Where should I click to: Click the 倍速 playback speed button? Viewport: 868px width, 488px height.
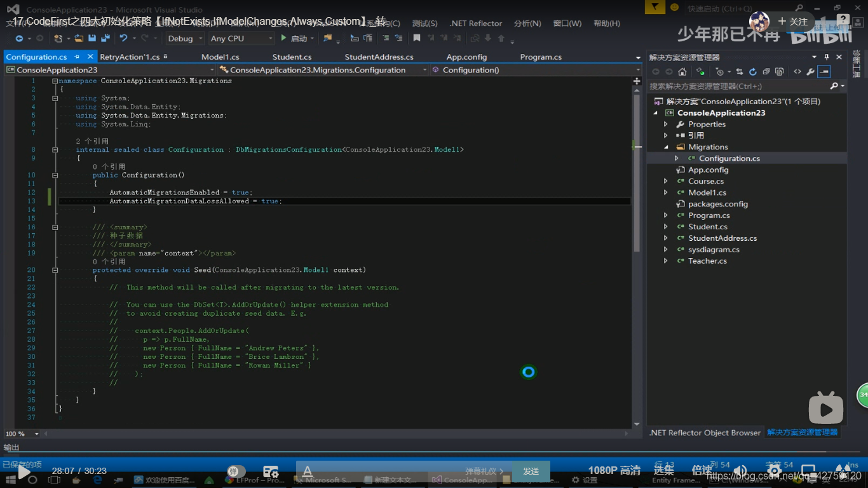click(702, 471)
